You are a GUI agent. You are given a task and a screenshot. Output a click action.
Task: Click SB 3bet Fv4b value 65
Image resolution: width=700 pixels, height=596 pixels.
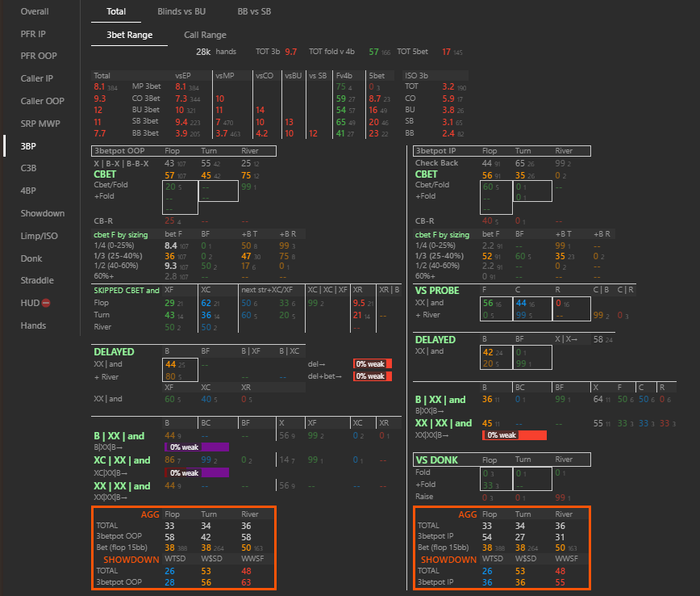pyautogui.click(x=341, y=122)
